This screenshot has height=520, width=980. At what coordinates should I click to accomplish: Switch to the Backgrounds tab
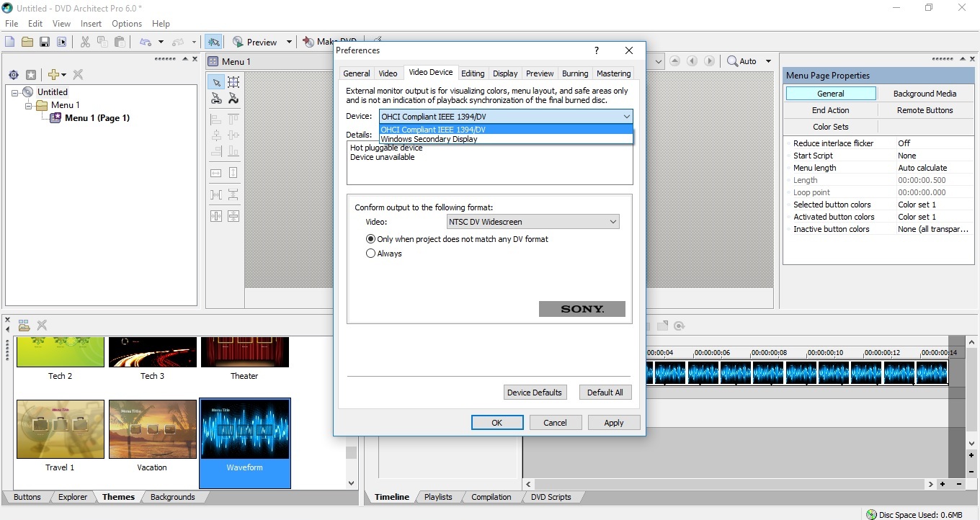click(x=173, y=497)
